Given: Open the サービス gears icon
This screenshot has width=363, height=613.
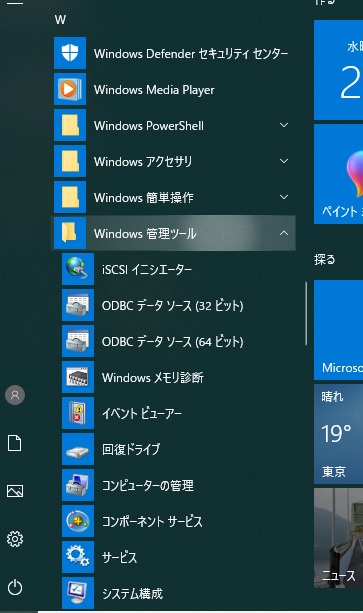Looking at the screenshot, I should coord(78,557).
